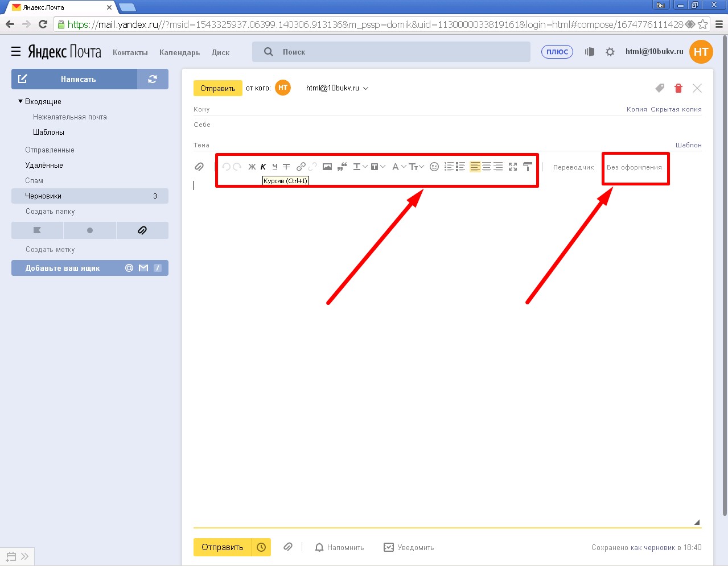Viewport: 728px width, 566px height.
Task: Open the font size dropdown (Тт)
Action: coord(417,167)
